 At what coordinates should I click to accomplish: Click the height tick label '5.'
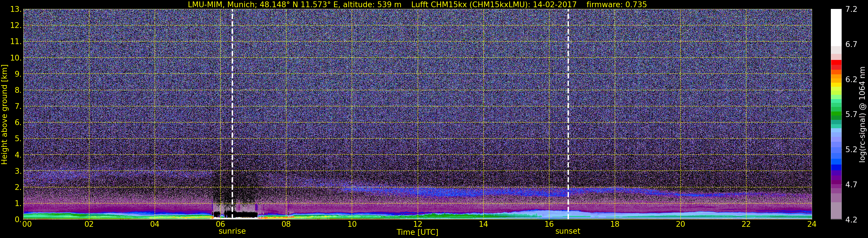(18, 139)
